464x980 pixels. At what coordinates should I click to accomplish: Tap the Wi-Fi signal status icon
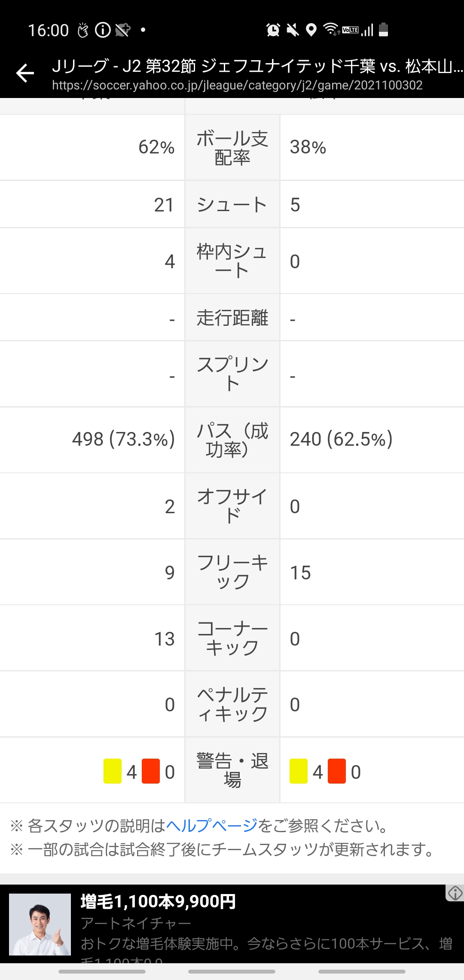point(330,29)
